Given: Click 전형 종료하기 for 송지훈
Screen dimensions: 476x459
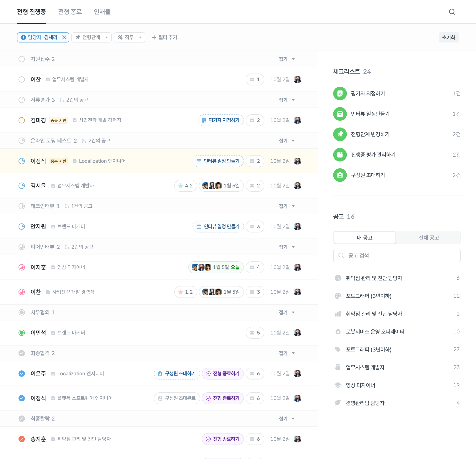Looking at the screenshot, I should pos(223,439).
